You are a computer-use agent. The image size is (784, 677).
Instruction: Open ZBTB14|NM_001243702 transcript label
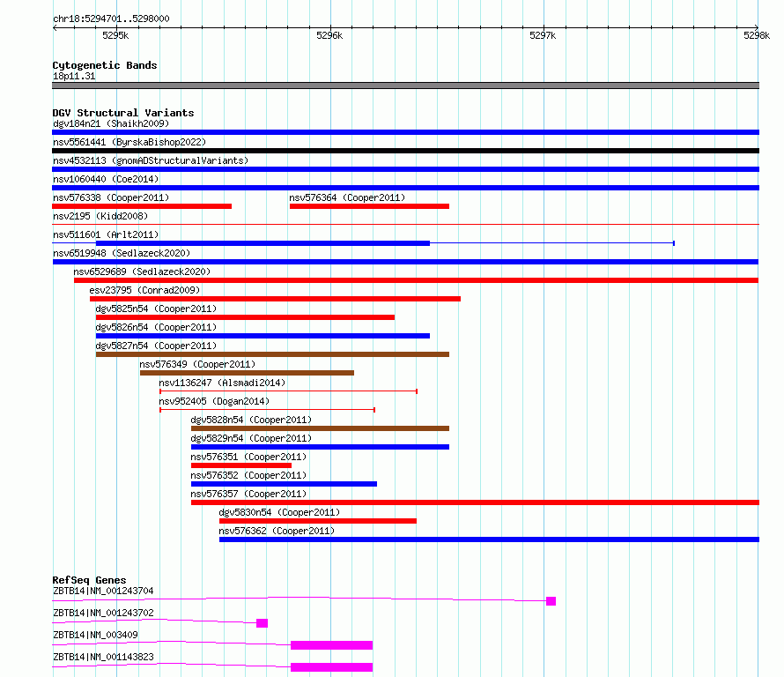(103, 613)
